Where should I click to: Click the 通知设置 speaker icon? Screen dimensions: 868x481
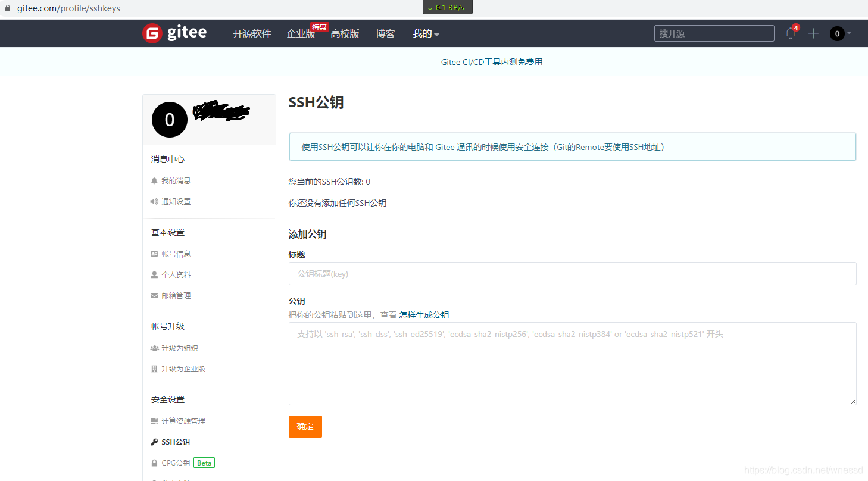click(x=154, y=201)
